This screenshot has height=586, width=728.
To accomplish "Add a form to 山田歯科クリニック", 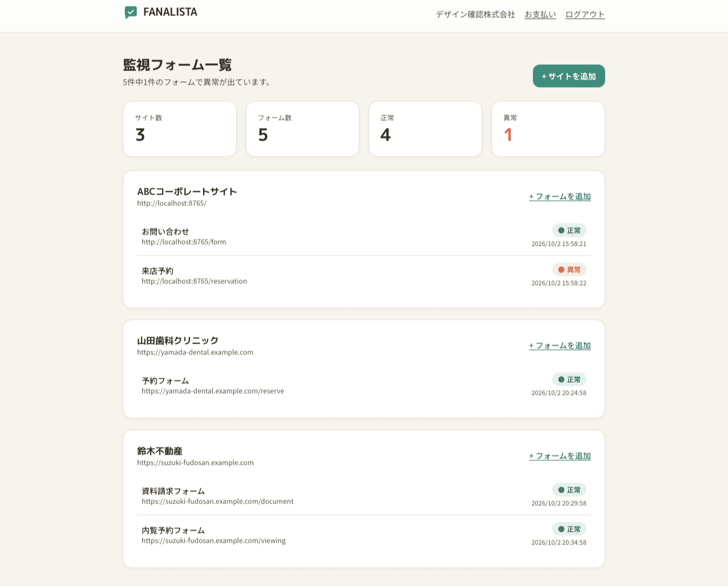I will tap(560, 345).
